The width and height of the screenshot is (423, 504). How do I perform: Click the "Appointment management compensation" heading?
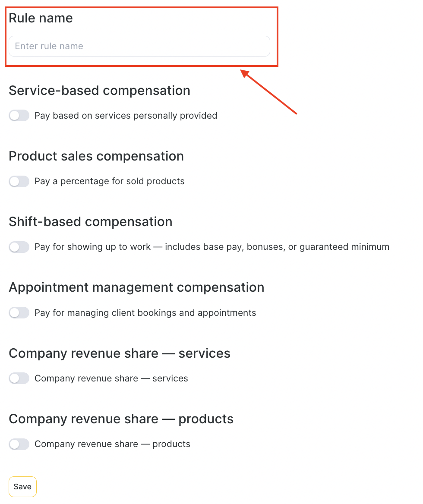coord(136,287)
